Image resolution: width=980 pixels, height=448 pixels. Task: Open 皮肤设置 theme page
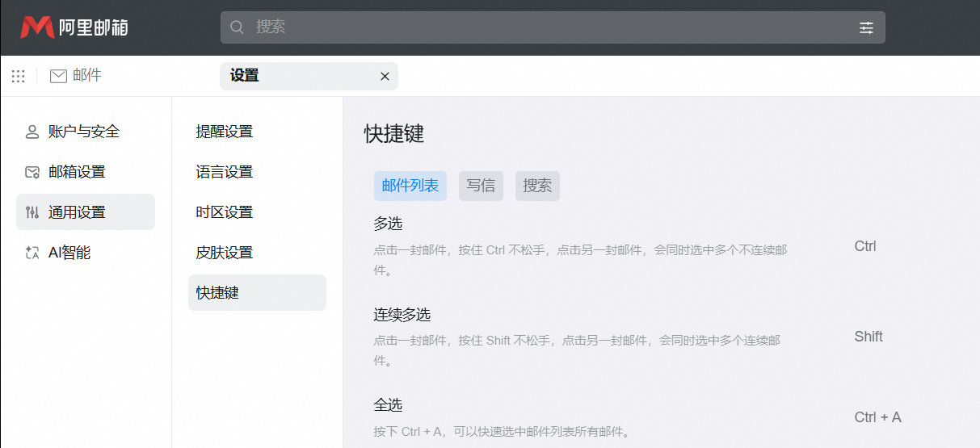click(225, 253)
